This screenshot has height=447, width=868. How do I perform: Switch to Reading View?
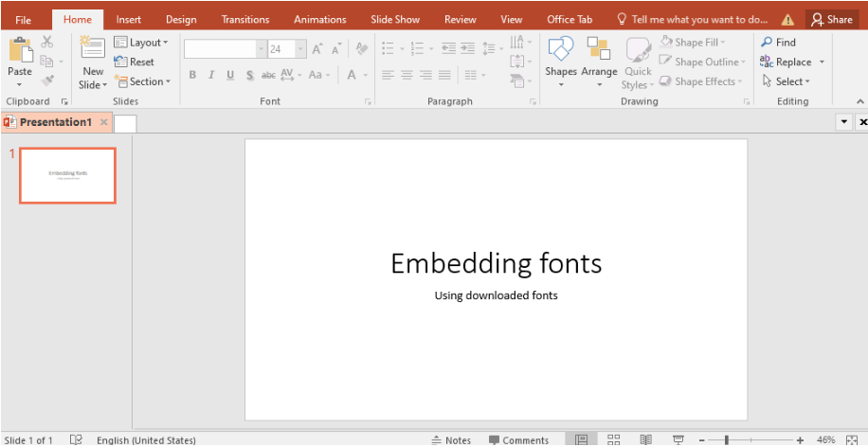pos(645,440)
